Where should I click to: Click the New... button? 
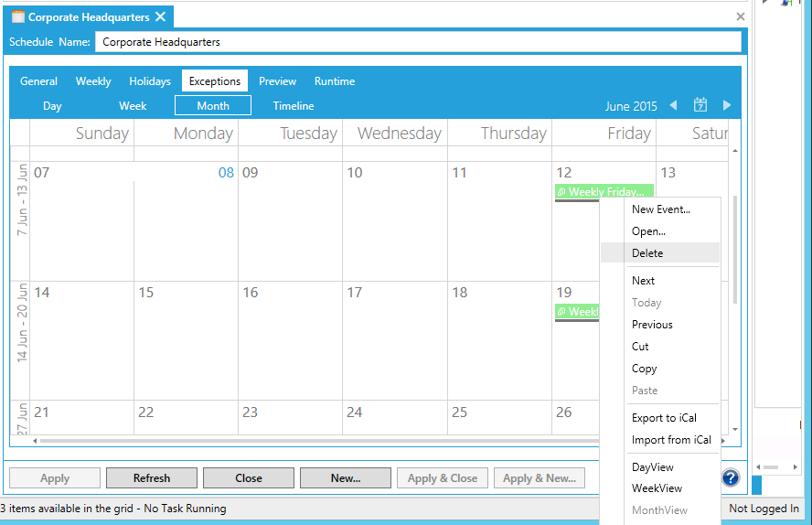(346, 477)
